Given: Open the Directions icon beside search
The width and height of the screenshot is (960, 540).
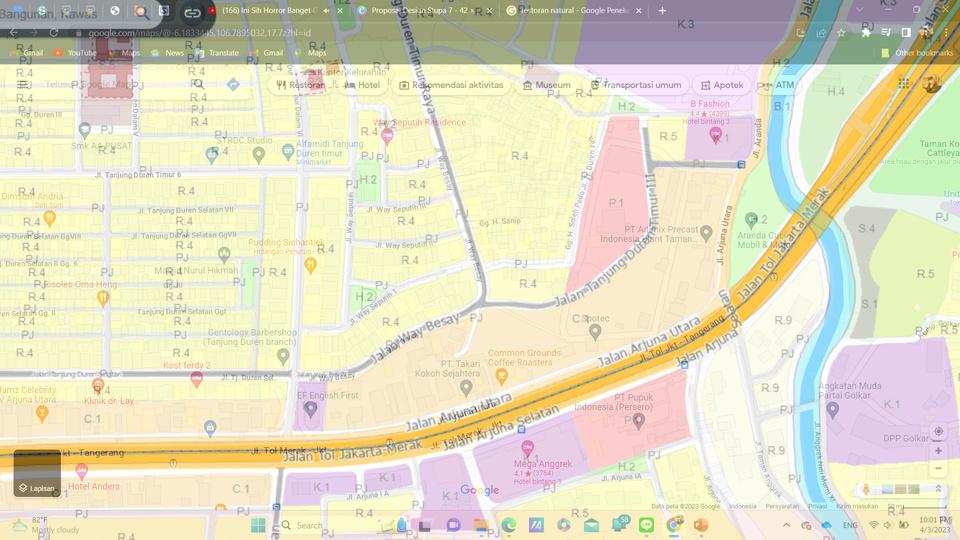Looking at the screenshot, I should [x=233, y=84].
